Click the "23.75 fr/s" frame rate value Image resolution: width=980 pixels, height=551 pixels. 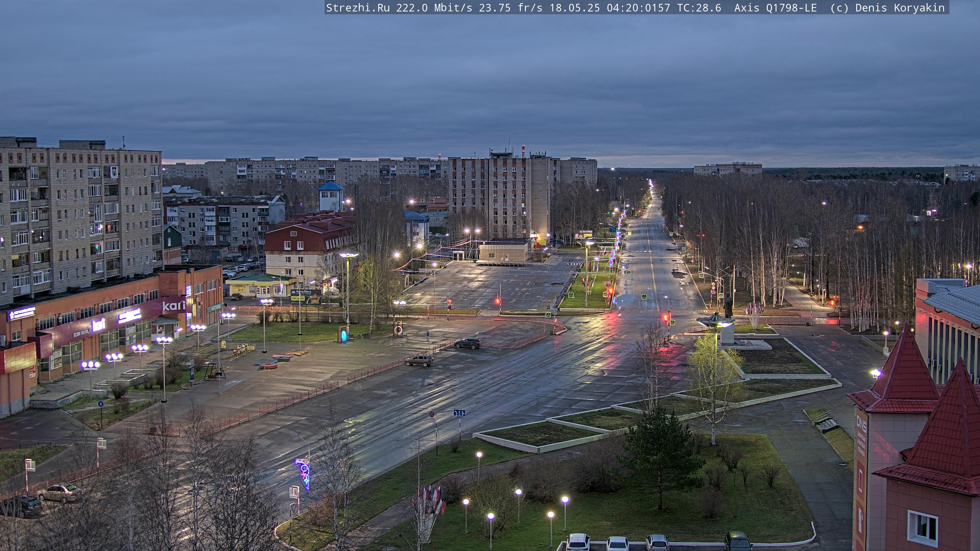point(510,8)
